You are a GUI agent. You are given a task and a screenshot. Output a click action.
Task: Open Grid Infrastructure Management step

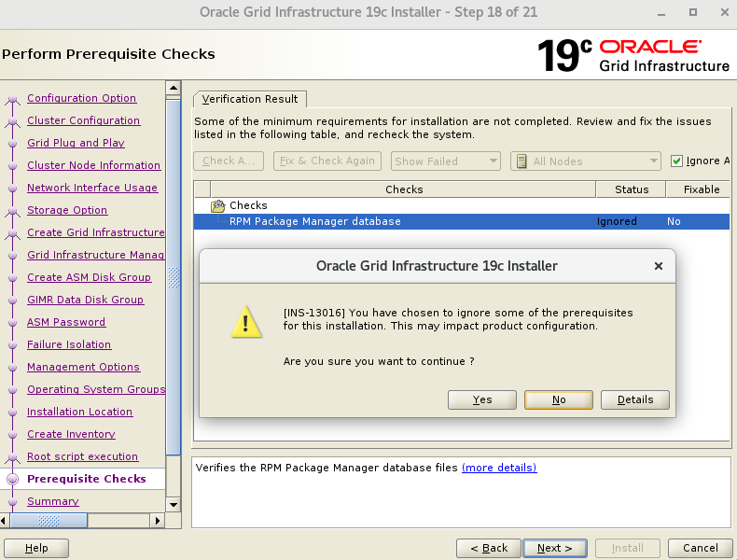coord(96,255)
